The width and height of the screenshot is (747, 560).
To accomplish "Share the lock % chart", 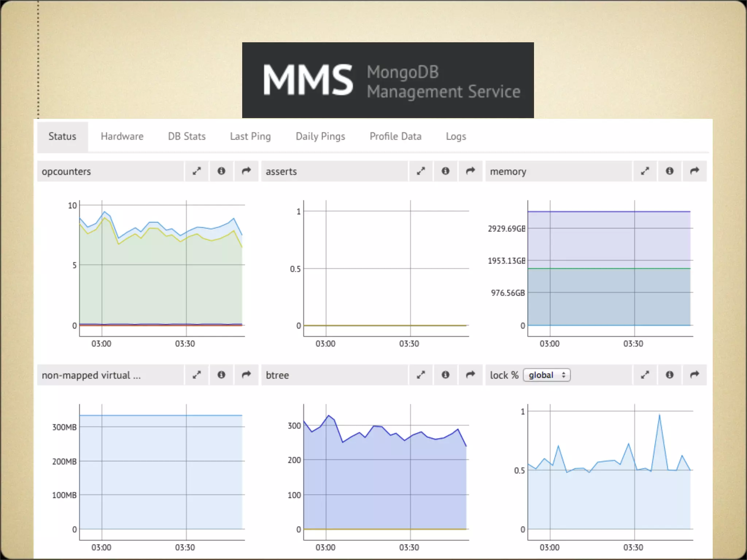I will (694, 375).
